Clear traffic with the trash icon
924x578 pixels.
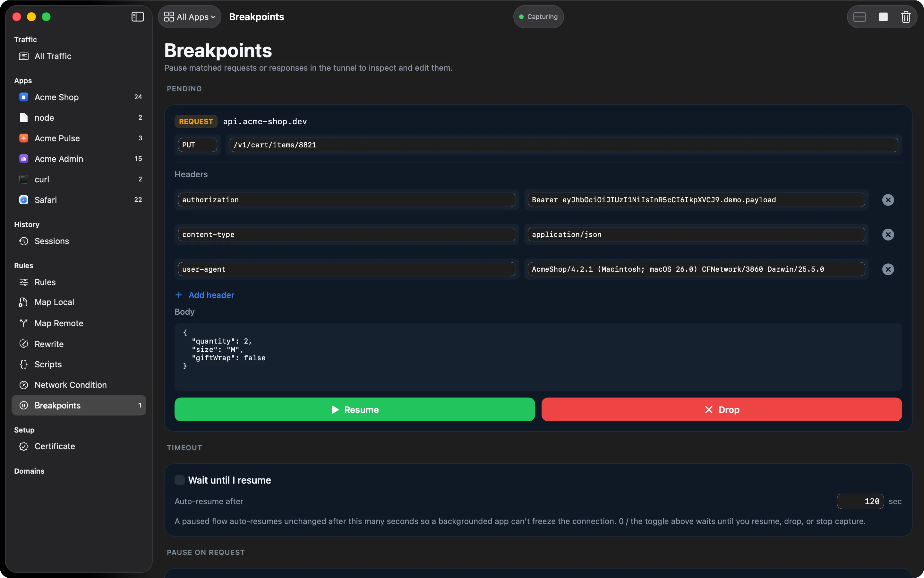(906, 17)
